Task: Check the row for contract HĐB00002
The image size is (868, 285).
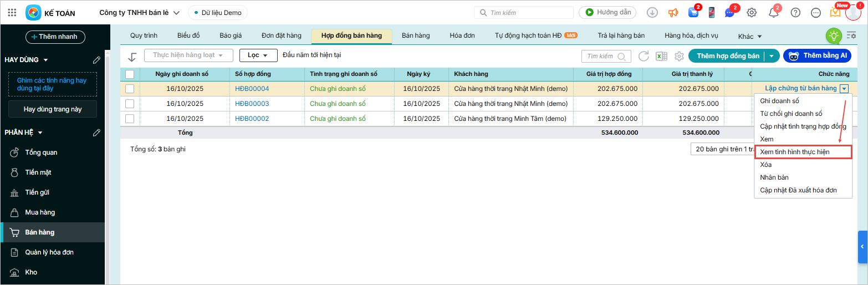Action: click(x=130, y=119)
